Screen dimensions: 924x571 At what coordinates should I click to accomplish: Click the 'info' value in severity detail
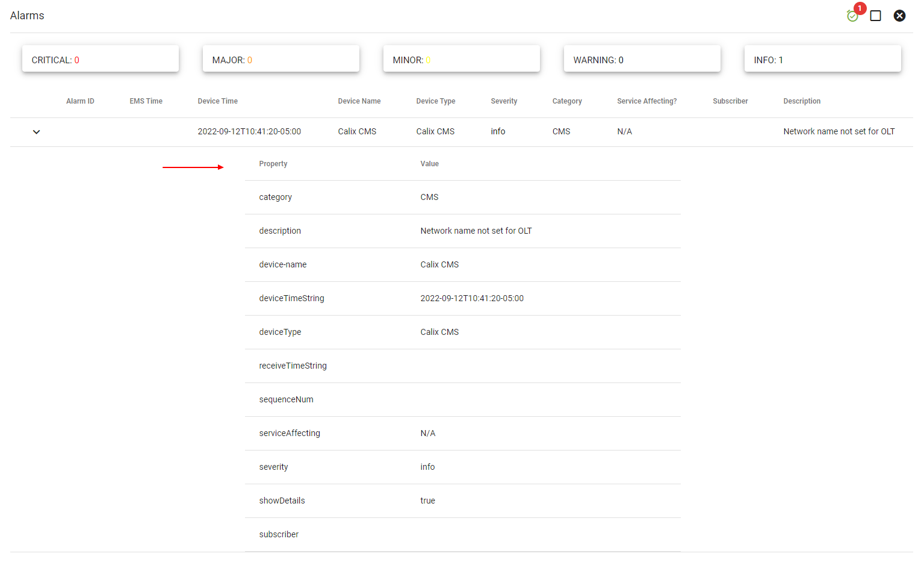click(427, 467)
